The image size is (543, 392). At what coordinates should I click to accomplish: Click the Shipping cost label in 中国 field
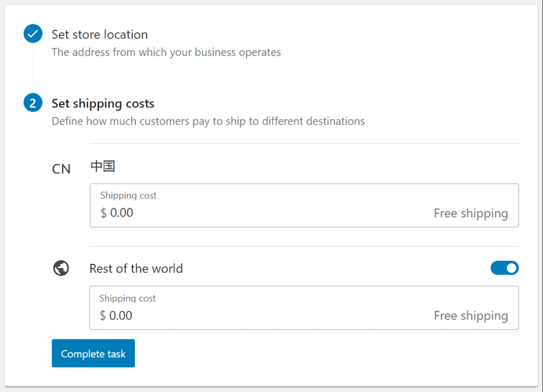(x=128, y=195)
